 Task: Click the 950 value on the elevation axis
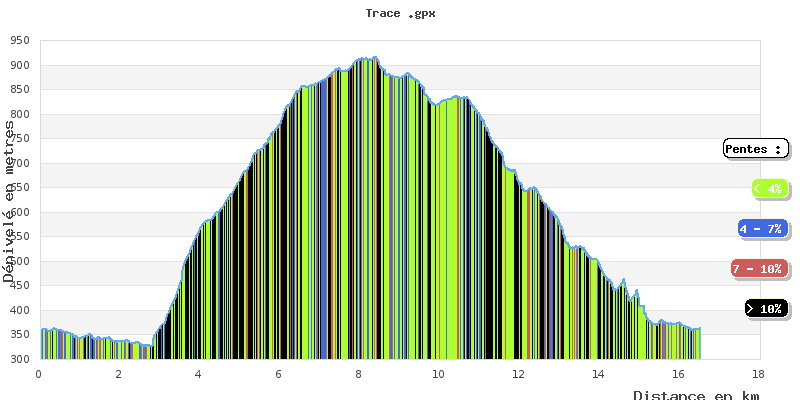point(20,41)
